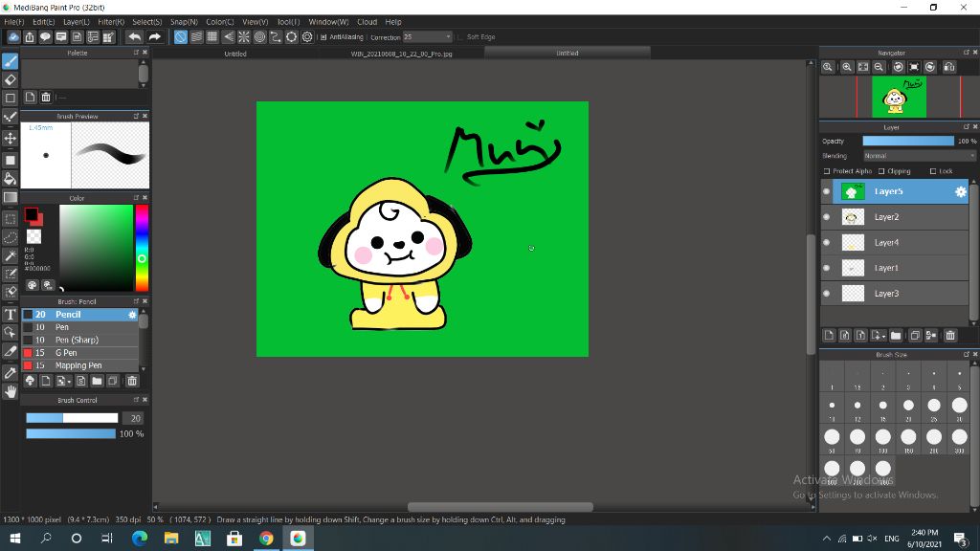Switch to WIN_20210608 jpg document tab
This screenshot has width=980, height=551.
(x=401, y=54)
